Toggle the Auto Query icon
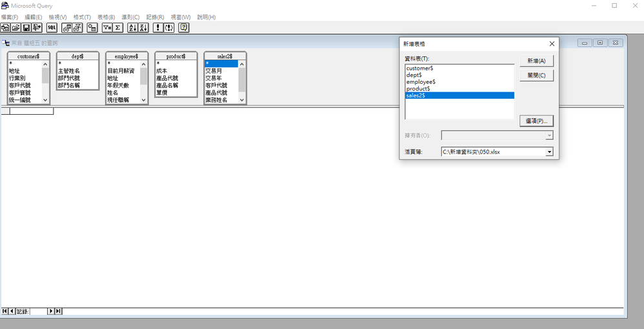The width and height of the screenshot is (644, 329). [169, 28]
